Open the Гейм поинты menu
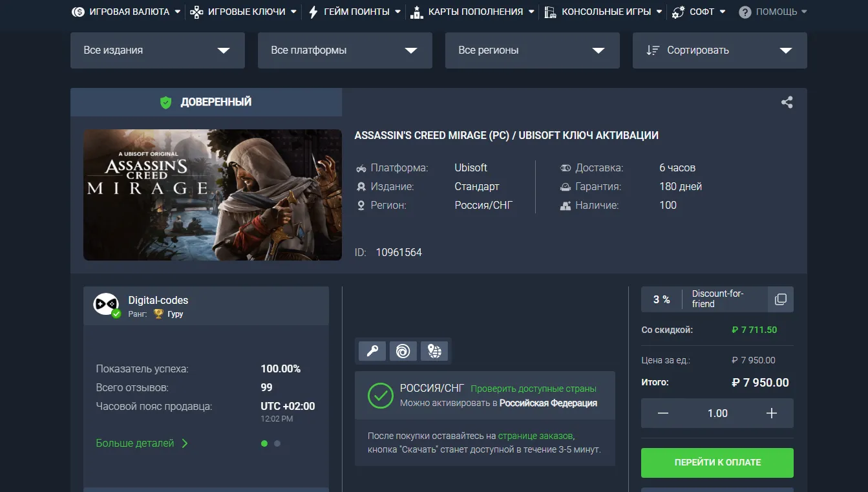The width and height of the screenshot is (868, 492). pos(354,12)
